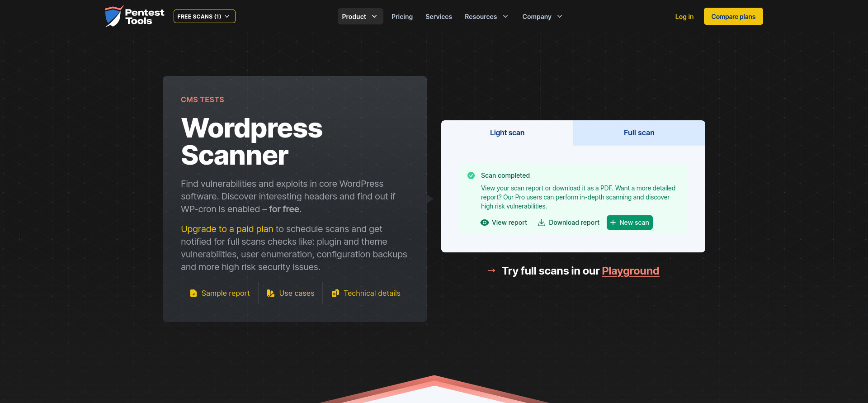This screenshot has width=868, height=403.
Task: Click the chevron inside FREE SCANS button
Action: point(227,16)
